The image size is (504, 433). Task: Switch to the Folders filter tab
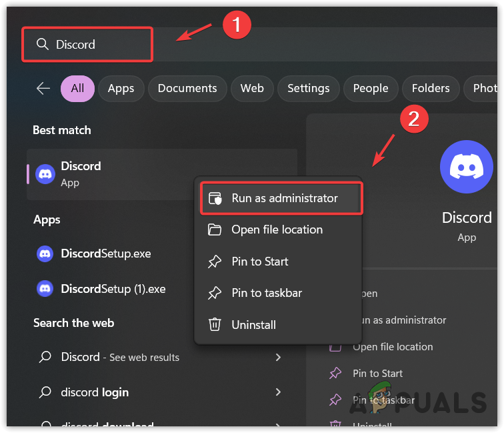431,89
